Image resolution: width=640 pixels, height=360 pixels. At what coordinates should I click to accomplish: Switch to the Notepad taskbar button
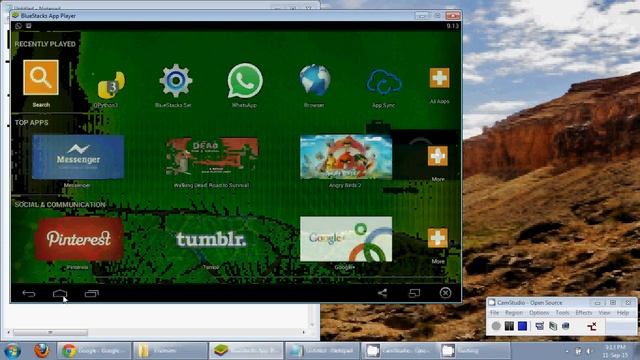(x=322, y=351)
